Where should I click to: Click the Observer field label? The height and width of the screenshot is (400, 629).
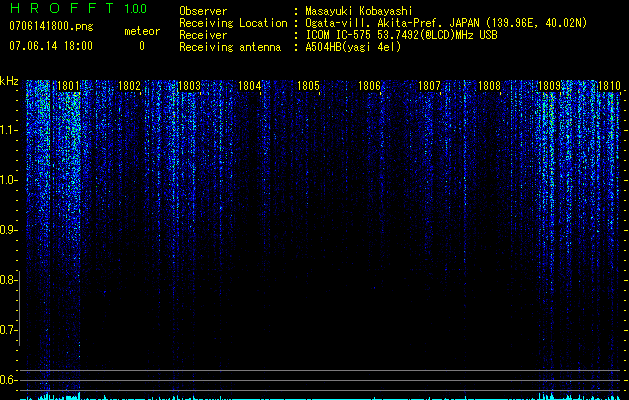pos(203,11)
